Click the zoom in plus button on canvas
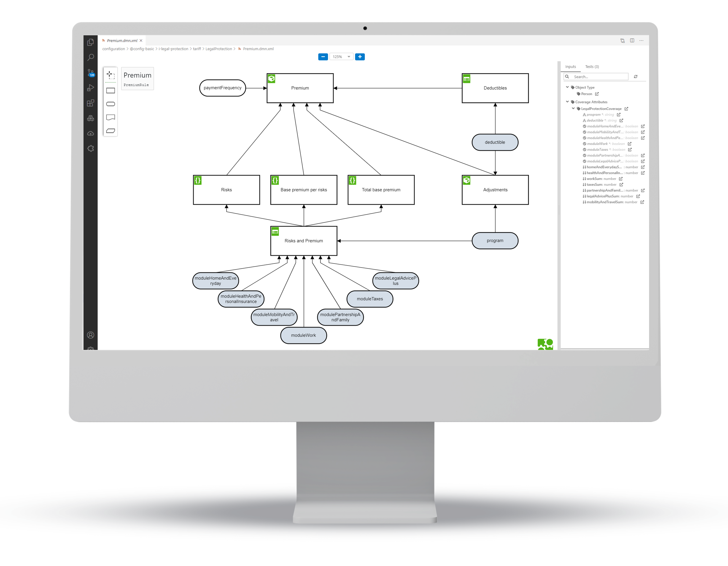This screenshot has width=728, height=566. pyautogui.click(x=361, y=57)
